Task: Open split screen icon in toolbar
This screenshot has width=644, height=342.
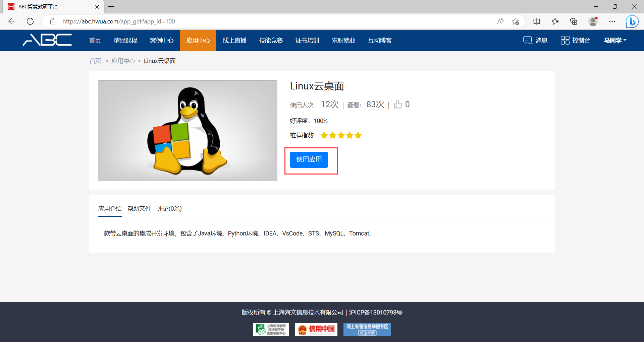Action: click(x=537, y=21)
